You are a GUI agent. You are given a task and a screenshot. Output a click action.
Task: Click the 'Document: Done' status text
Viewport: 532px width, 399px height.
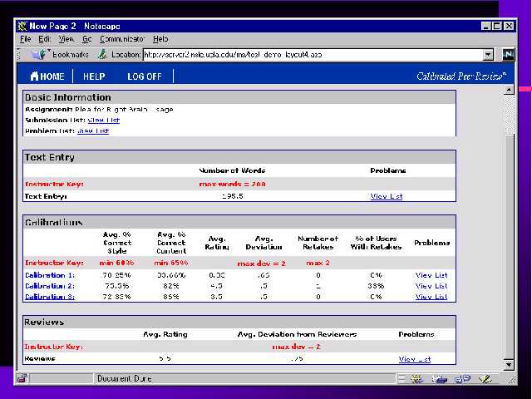(124, 378)
